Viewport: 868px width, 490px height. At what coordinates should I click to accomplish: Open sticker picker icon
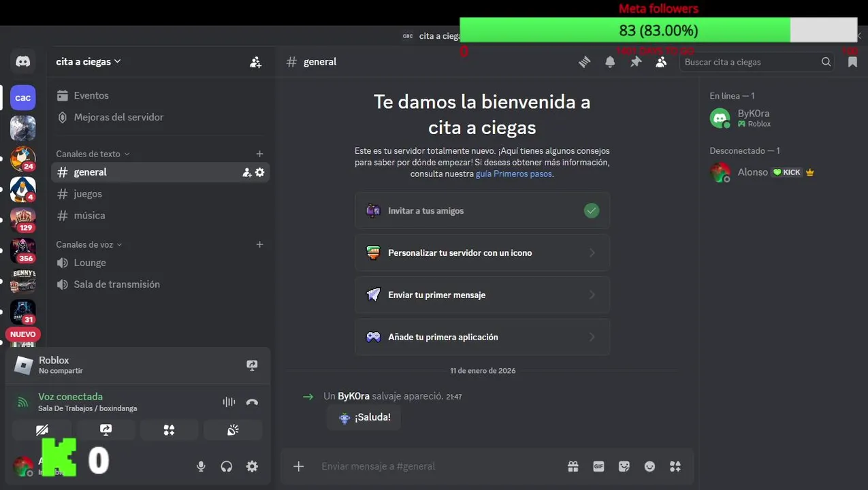click(624, 466)
